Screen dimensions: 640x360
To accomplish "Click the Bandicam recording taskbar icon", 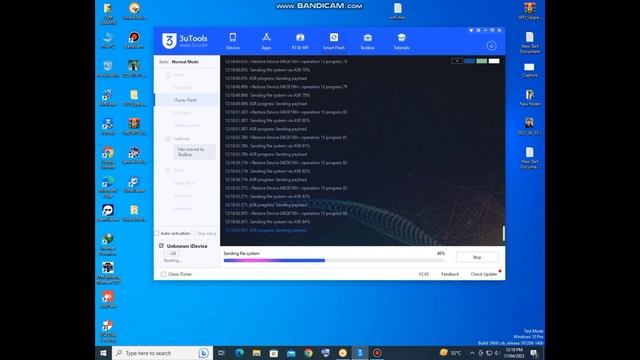I will 377,353.
